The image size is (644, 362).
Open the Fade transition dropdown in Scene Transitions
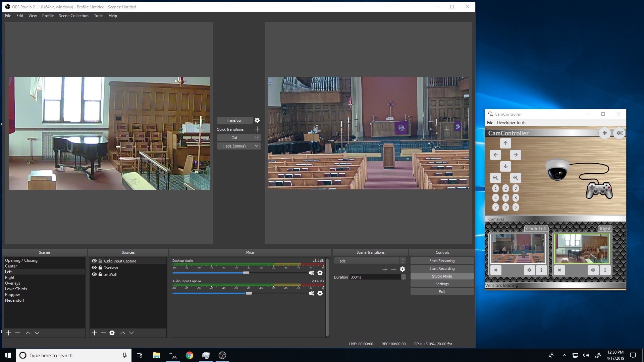tap(402, 261)
